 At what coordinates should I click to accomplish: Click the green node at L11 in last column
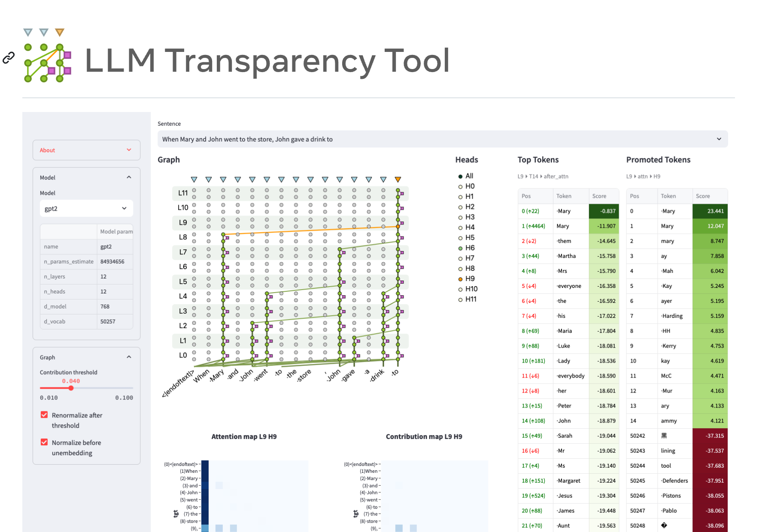398,190
